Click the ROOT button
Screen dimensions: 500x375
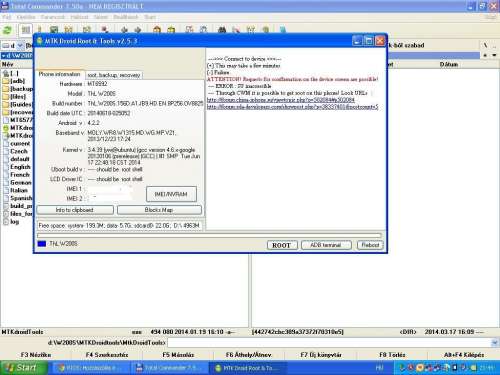(282, 245)
